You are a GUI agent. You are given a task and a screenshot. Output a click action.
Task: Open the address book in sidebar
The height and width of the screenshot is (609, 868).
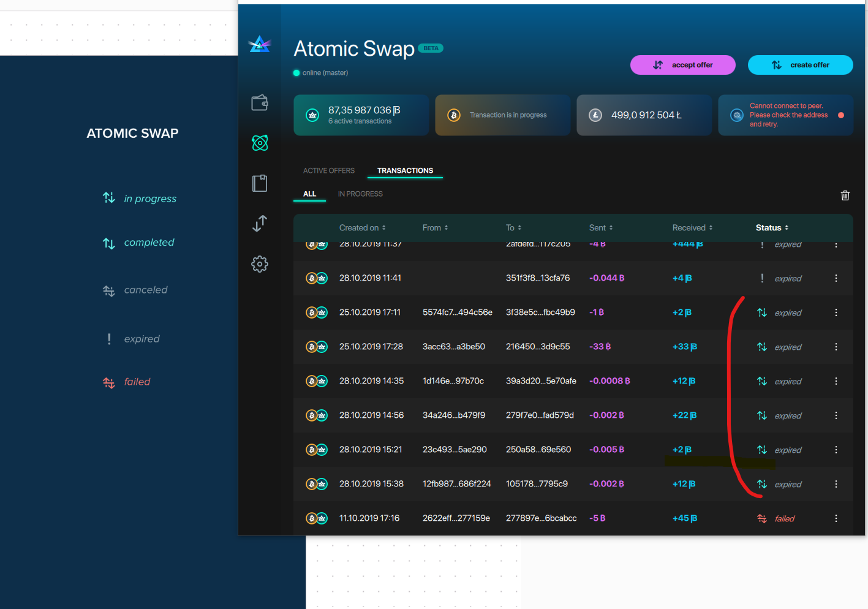click(260, 183)
